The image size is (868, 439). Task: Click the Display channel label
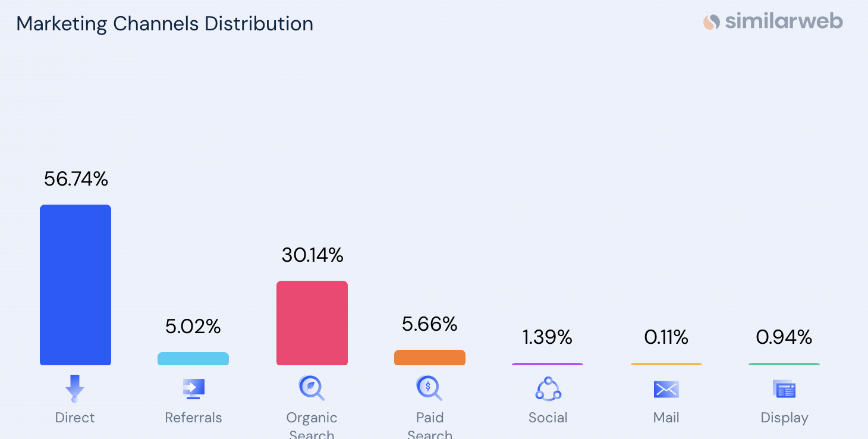point(785,418)
